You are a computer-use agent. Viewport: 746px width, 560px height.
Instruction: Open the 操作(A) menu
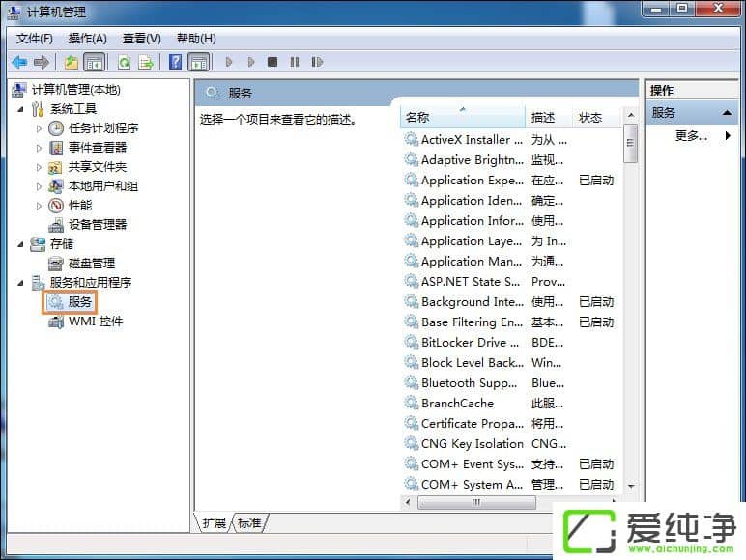coord(87,39)
